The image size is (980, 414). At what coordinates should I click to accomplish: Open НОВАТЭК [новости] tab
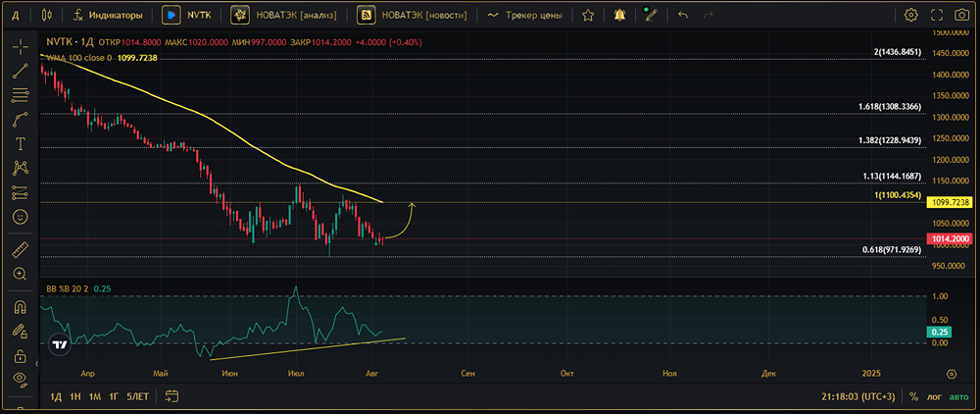click(413, 15)
